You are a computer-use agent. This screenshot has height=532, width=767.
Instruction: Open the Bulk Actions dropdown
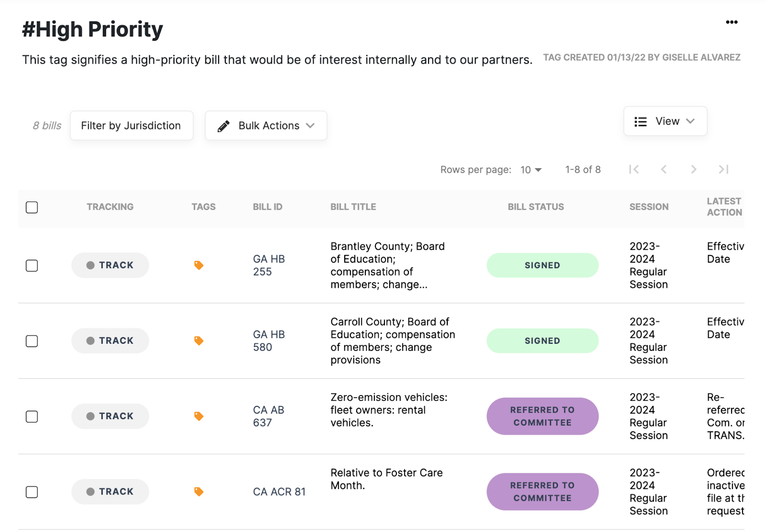click(266, 125)
